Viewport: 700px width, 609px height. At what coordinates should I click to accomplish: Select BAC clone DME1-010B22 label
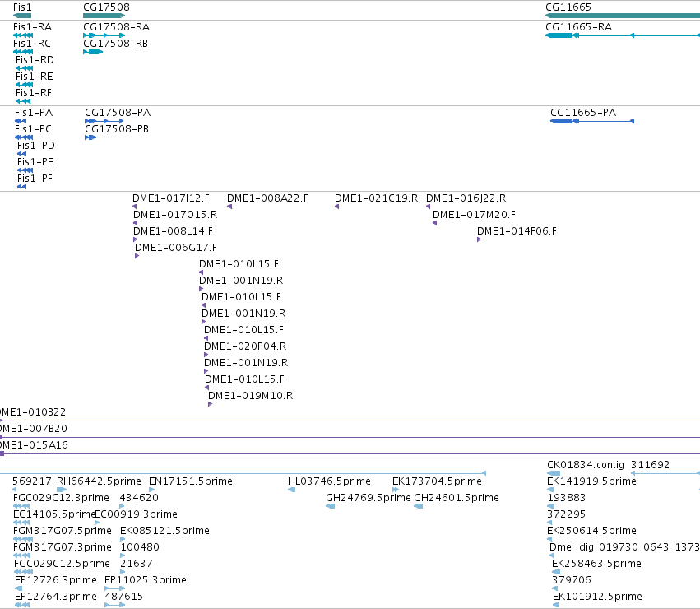(x=33, y=412)
